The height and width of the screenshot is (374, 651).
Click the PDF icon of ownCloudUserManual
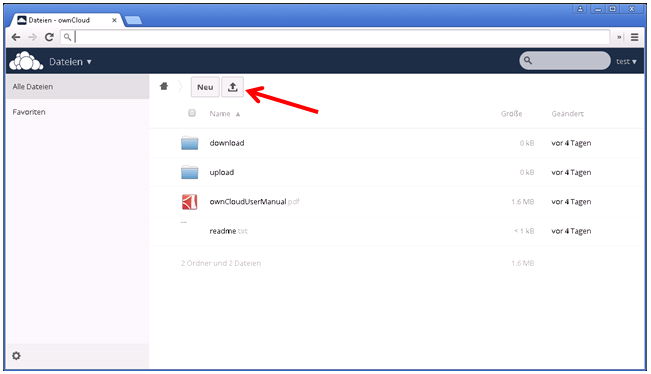[x=190, y=202]
